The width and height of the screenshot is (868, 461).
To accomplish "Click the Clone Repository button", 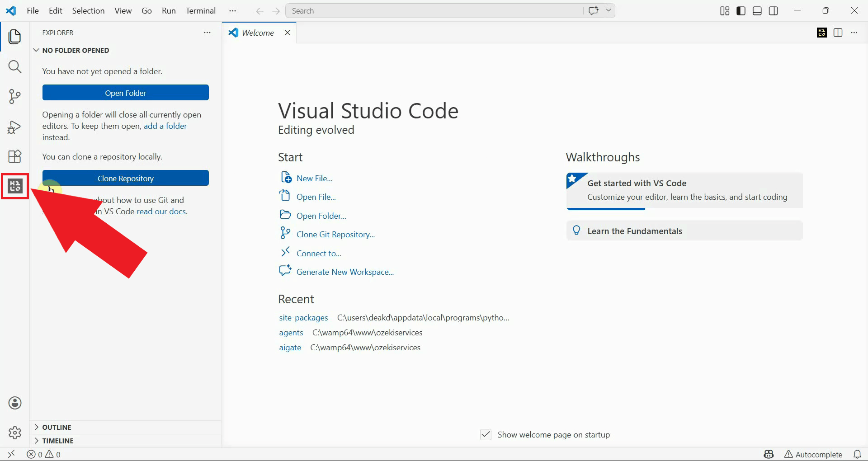I will (x=126, y=178).
